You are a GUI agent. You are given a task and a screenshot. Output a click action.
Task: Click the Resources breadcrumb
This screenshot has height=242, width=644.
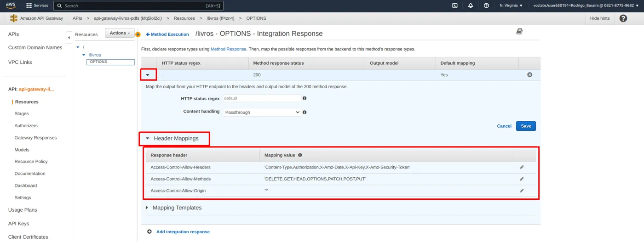point(184,18)
